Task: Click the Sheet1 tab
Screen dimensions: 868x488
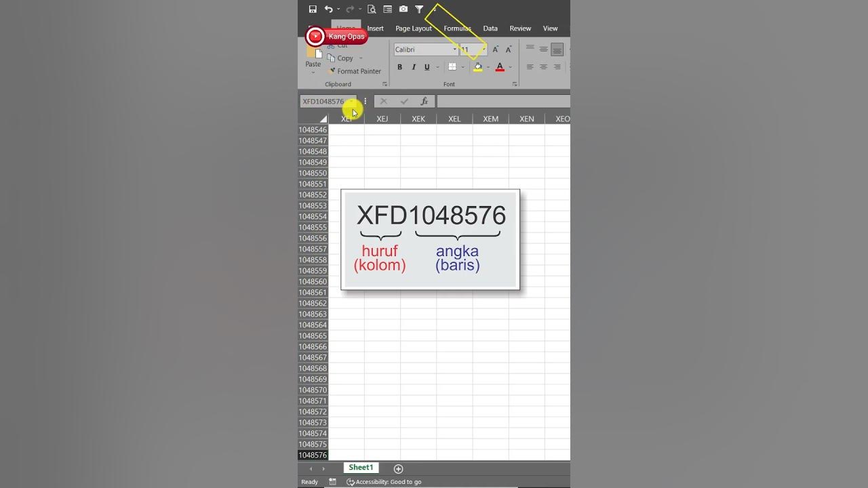Action: tap(361, 468)
